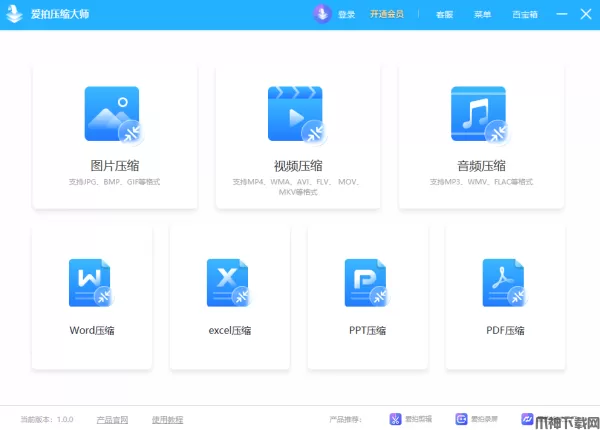
Task: Click the 支持MP3、WMV、FLAC等格式 description
Action: pos(481,182)
